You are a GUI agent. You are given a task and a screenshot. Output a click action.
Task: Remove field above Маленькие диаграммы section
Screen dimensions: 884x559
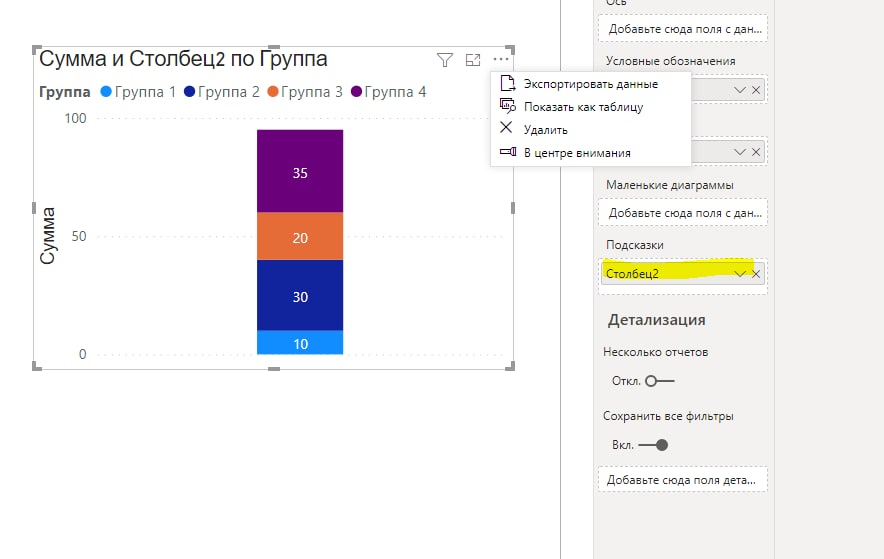[x=756, y=152]
